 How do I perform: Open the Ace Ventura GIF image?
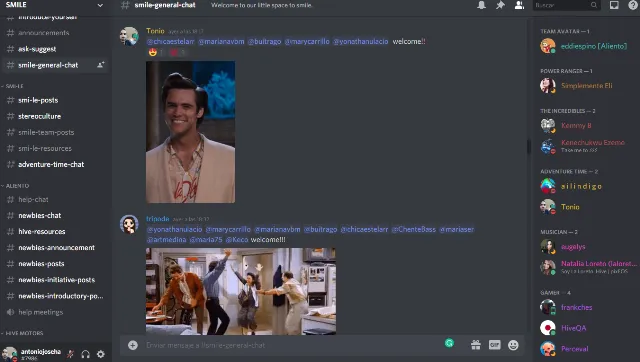tap(191, 132)
